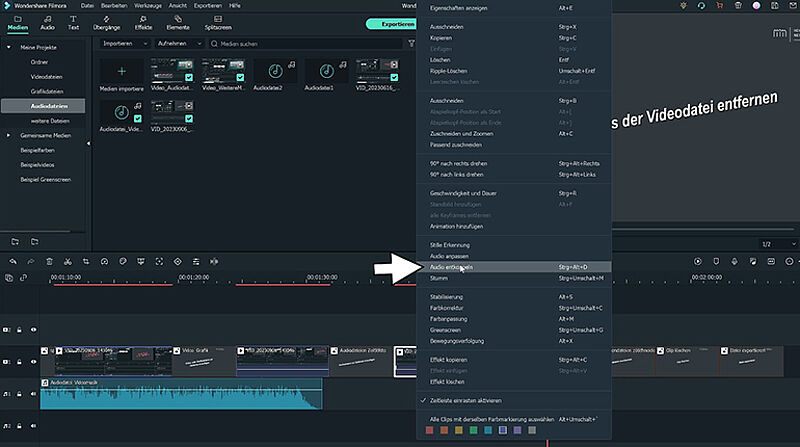The height and width of the screenshot is (447, 800).
Task: Click the audio stretch waveform icon
Action: (x=214, y=261)
